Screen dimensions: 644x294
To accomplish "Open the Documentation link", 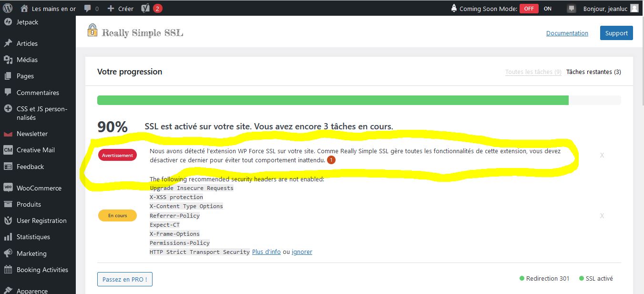I will point(567,33).
